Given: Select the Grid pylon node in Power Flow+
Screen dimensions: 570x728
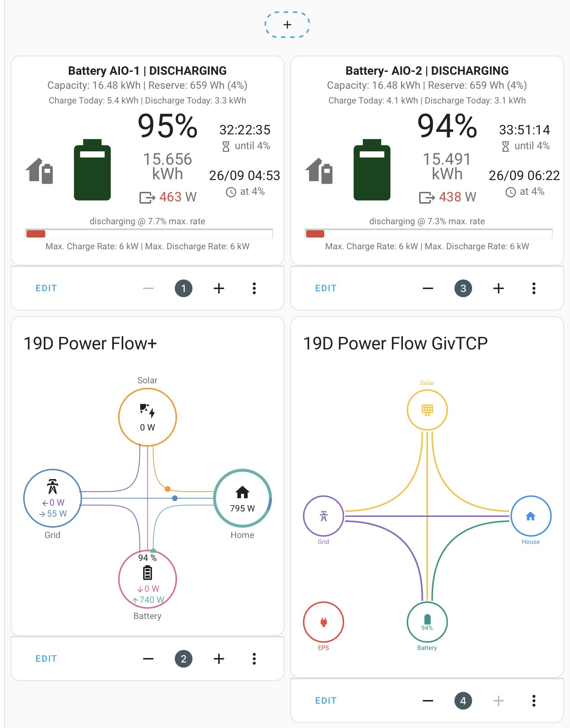Looking at the screenshot, I should click(x=53, y=498).
